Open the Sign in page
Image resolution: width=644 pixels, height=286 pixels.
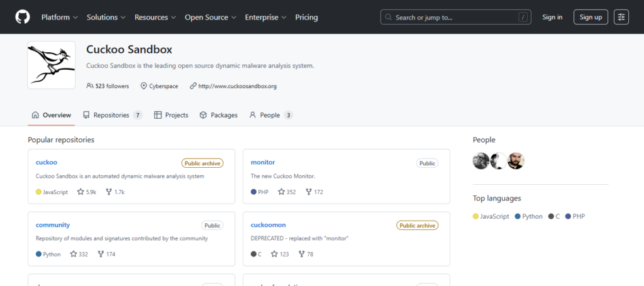(552, 17)
